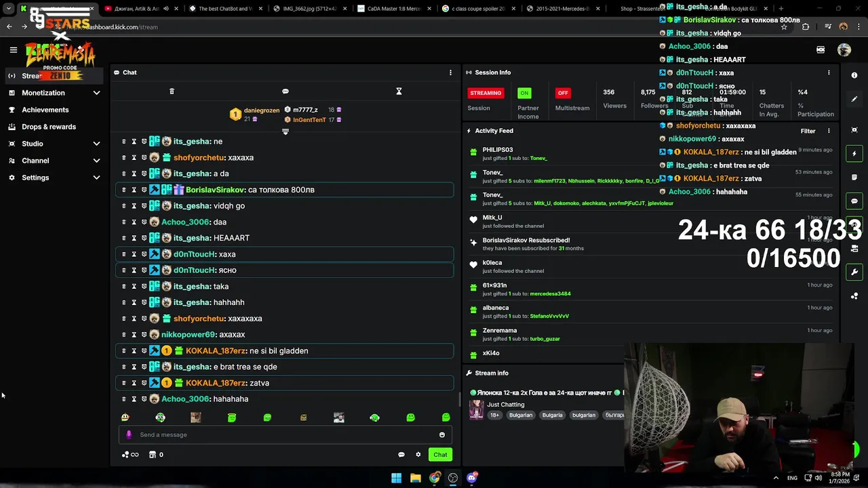
Task: Toggle chat panel icon in right toolbar
Action: [x=854, y=201]
